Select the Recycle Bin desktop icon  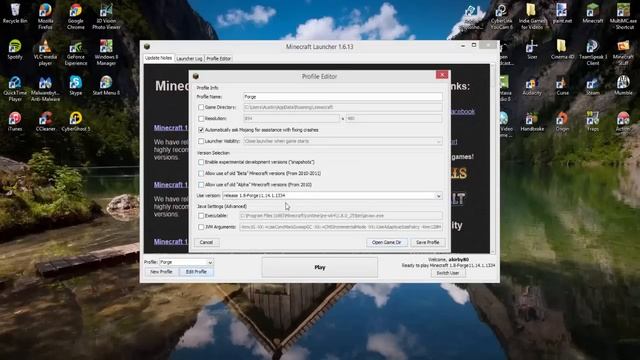point(15,13)
